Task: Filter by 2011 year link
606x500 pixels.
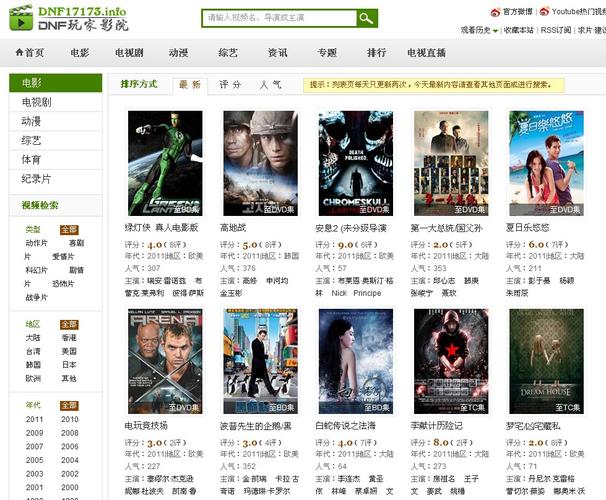Action: point(34,420)
